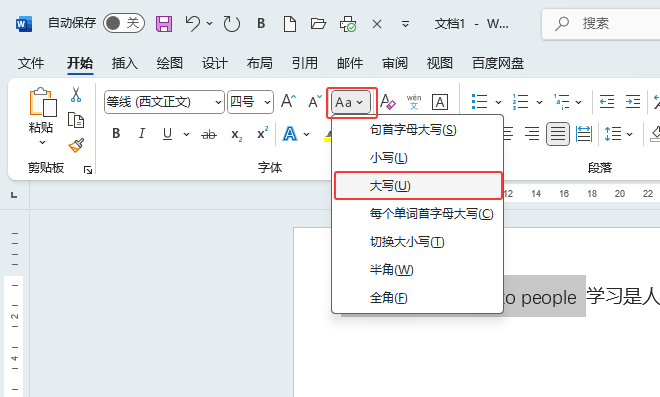This screenshot has height=397, width=660.
Task: Select 切换大小写(T) toggle case option
Action: click(x=418, y=242)
